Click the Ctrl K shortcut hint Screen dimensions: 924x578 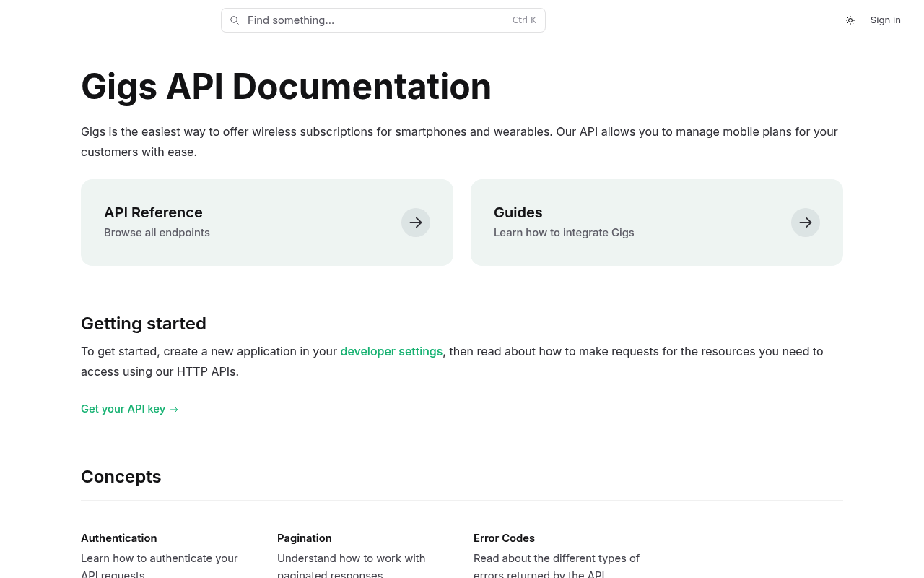tap(524, 20)
